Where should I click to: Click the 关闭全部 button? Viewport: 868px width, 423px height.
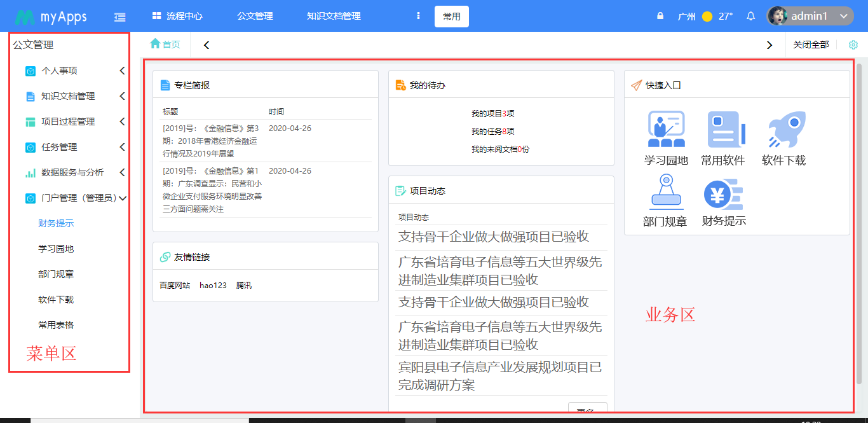(811, 45)
